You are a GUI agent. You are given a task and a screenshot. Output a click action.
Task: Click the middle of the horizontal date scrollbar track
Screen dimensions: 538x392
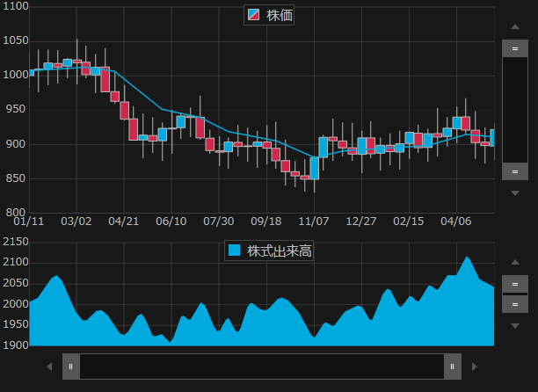(x=262, y=367)
